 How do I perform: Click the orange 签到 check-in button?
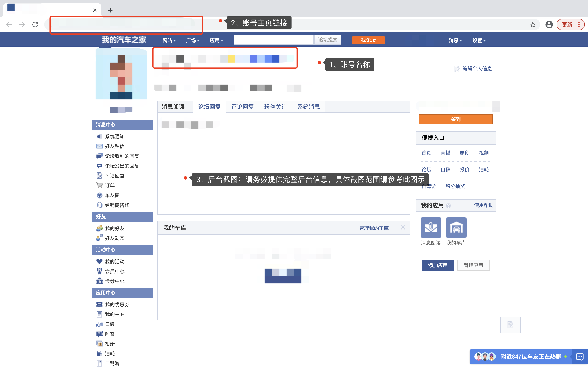[455, 119]
